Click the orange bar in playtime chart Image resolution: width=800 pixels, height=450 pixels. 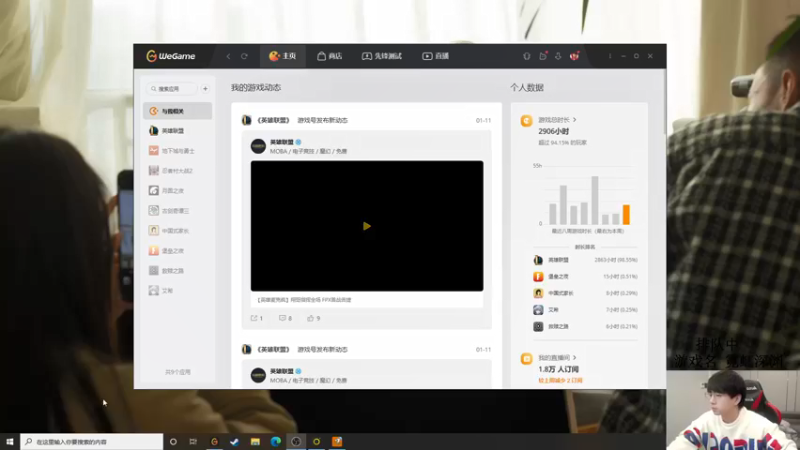click(x=626, y=214)
